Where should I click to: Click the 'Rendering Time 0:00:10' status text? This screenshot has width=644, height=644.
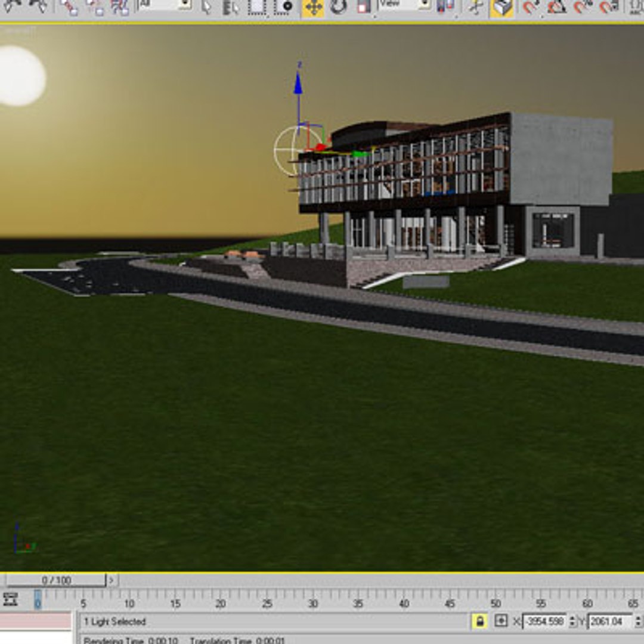(130, 640)
